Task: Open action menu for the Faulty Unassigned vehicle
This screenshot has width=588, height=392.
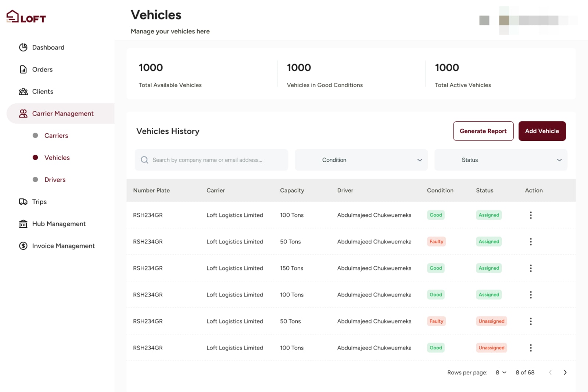Action: pyautogui.click(x=531, y=321)
